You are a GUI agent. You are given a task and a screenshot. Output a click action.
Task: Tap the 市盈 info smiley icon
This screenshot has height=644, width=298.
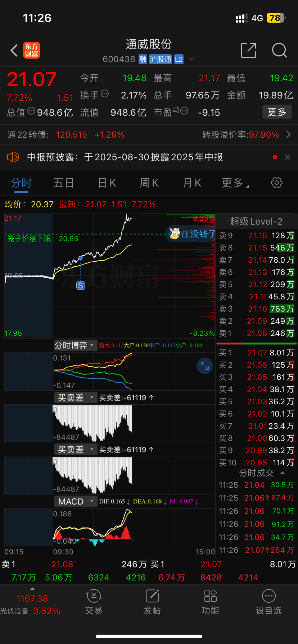point(184,111)
